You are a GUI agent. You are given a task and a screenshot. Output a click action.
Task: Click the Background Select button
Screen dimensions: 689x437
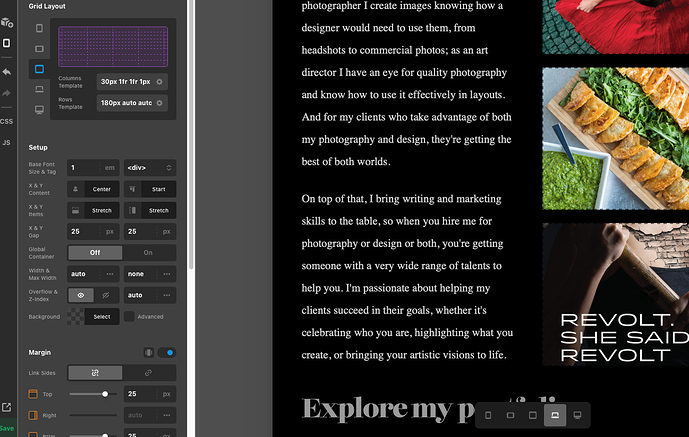point(102,317)
